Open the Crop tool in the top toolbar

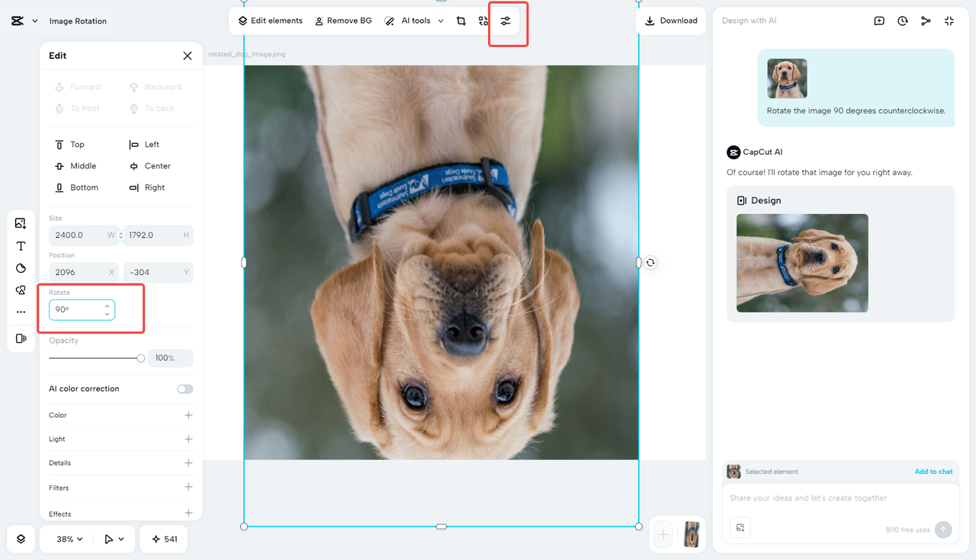(461, 21)
